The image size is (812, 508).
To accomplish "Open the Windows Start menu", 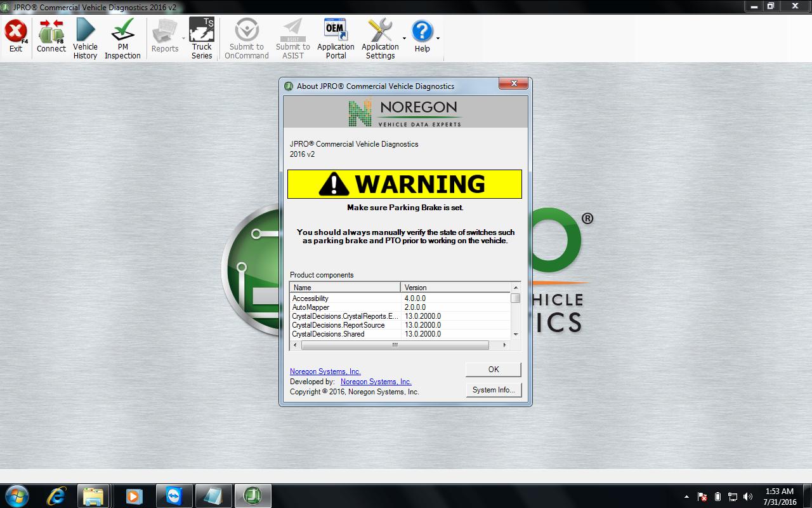I will click(17, 496).
